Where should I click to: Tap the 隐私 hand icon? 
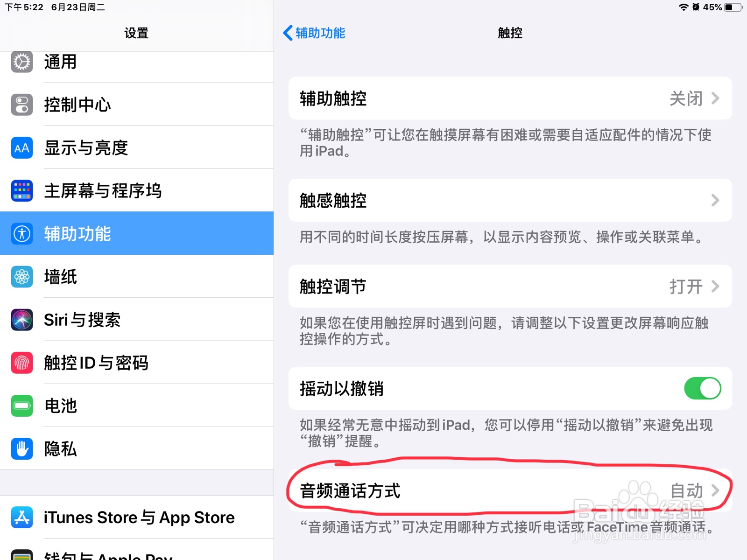coord(22,448)
